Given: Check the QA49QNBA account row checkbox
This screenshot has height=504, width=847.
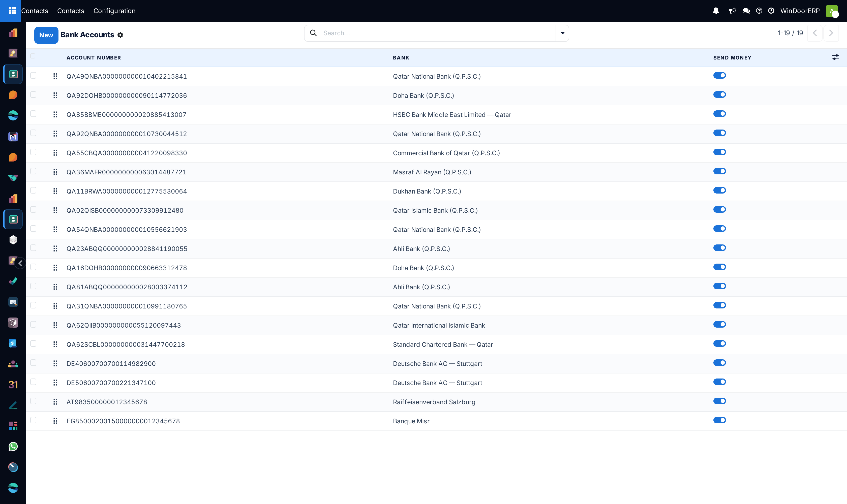Looking at the screenshot, I should 33,75.
